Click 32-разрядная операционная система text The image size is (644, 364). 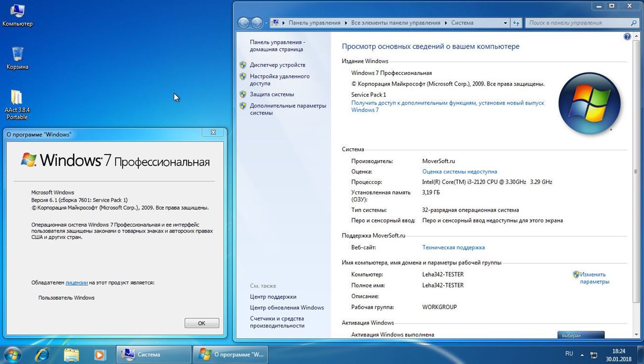tap(471, 210)
